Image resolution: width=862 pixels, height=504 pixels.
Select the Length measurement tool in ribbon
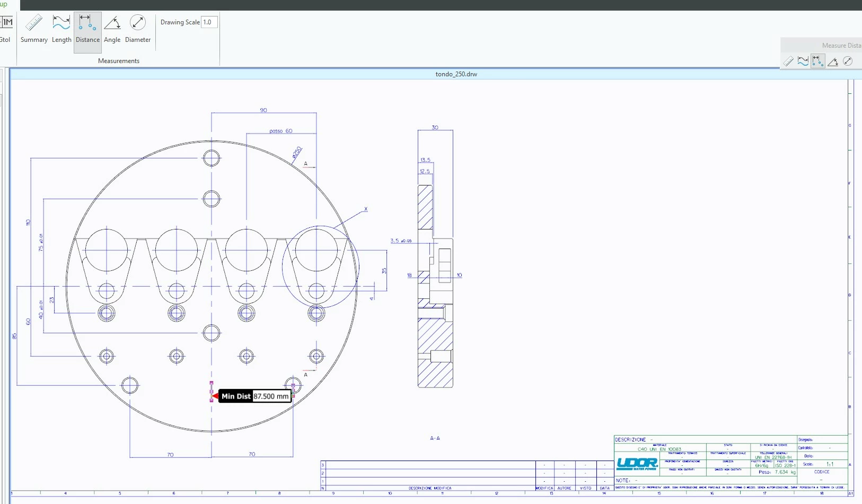(61, 30)
